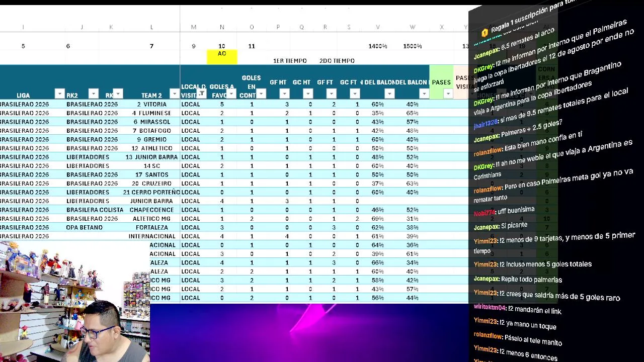Select the 2DO TIEMPO label cell
The image size is (644, 362).
coord(337,61)
